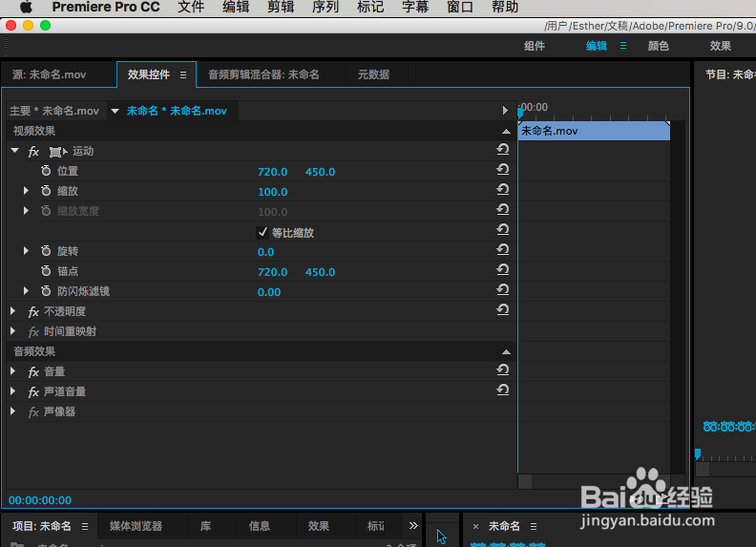This screenshot has height=547, width=756.
Task: Collapse the 视频效果 section
Action: tap(506, 131)
